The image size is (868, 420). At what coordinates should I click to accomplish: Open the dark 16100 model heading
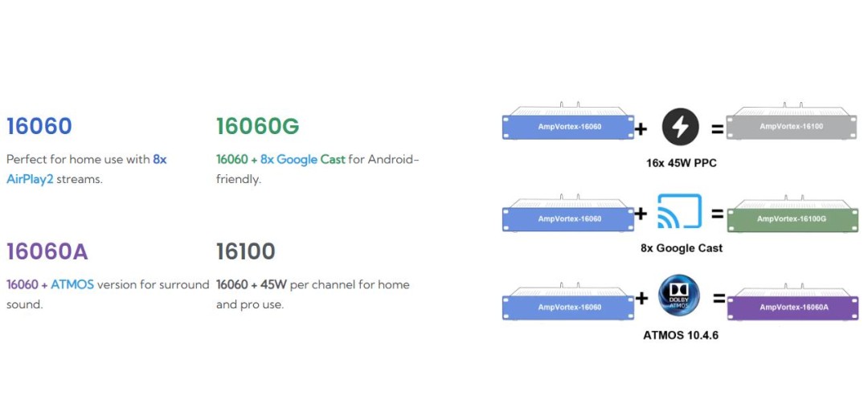(245, 251)
